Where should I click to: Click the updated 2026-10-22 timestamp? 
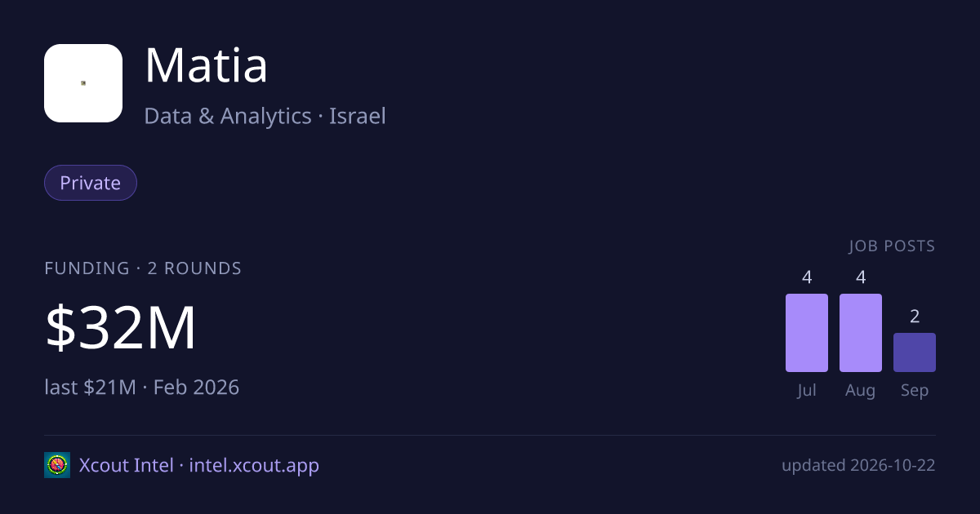pyautogui.click(x=858, y=465)
